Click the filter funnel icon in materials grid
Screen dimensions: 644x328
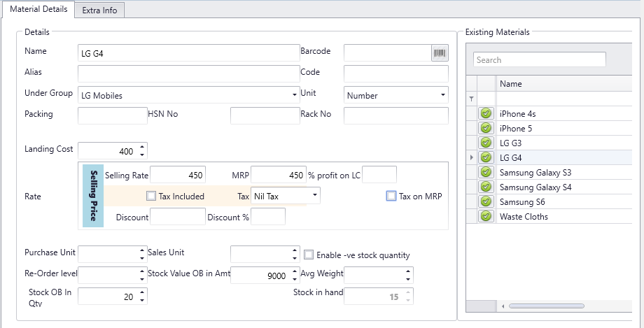pos(471,99)
